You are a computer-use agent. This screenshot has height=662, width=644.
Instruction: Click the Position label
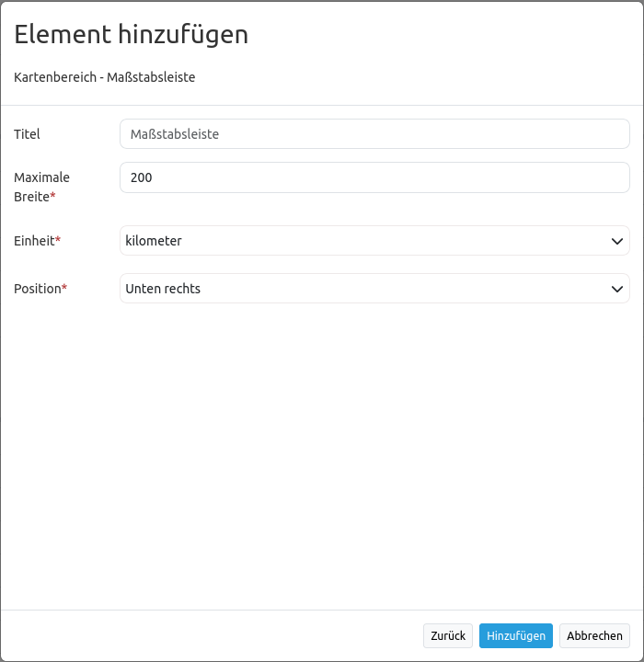[x=37, y=289]
